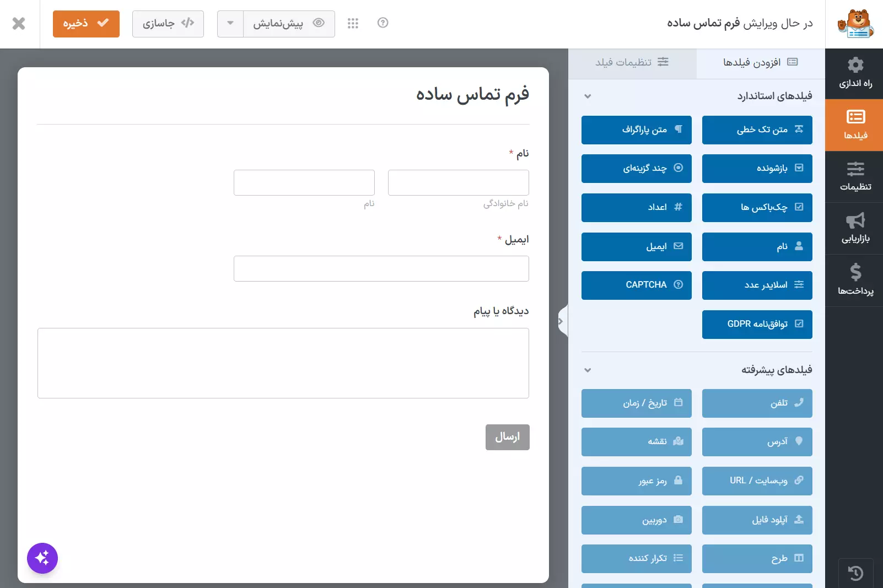The width and height of the screenshot is (883, 588).
Task: Add a Phone (تلفن) field
Action: point(757,403)
